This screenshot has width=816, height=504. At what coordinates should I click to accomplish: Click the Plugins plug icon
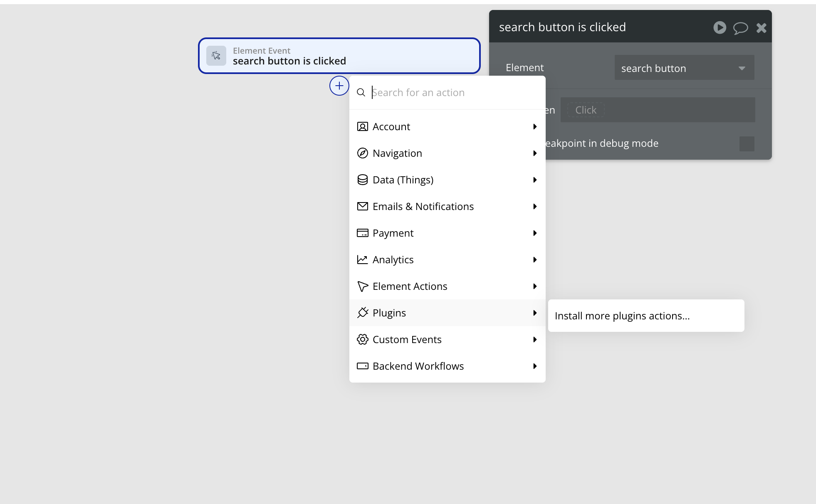pos(363,313)
